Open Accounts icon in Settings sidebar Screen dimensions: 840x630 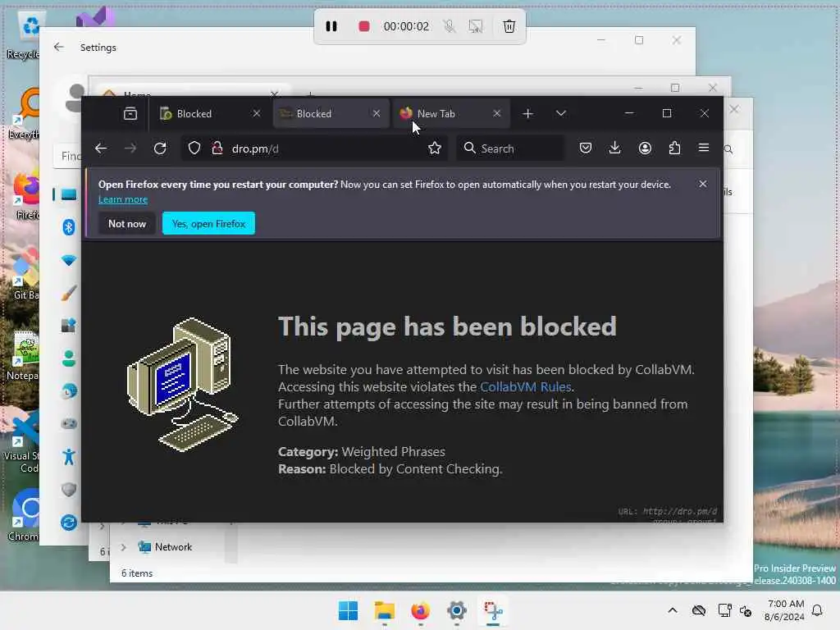pyautogui.click(x=69, y=358)
